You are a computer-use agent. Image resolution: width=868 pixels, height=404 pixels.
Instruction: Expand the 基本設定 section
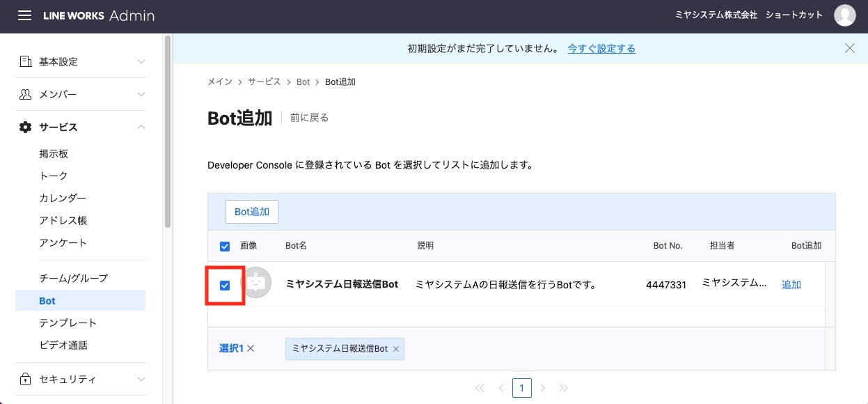(x=141, y=61)
